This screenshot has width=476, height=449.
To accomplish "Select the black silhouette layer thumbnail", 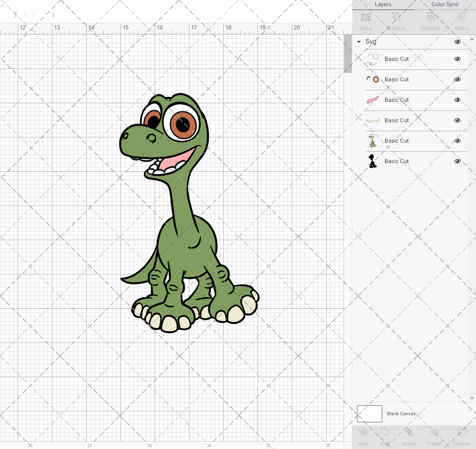I will 373,161.
